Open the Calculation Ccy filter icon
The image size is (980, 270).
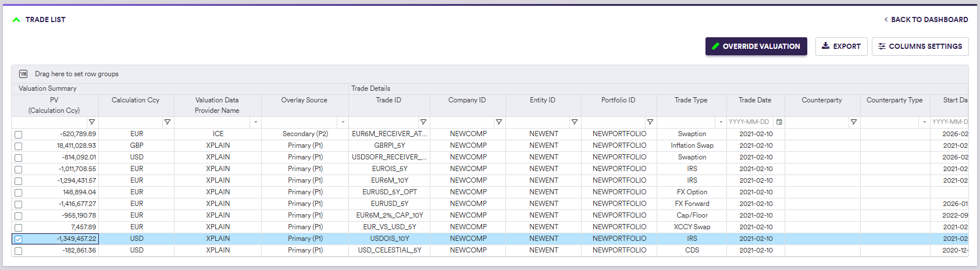click(x=167, y=122)
